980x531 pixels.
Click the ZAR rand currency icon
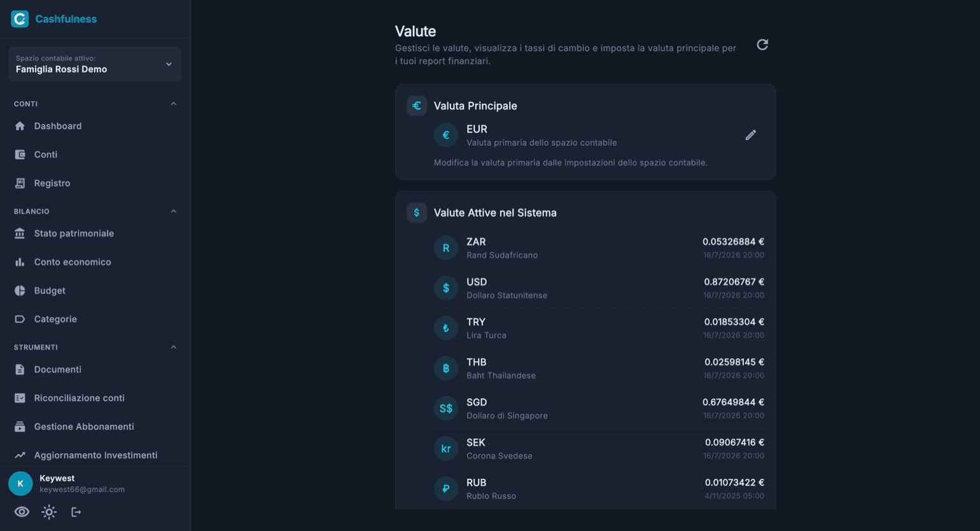click(x=446, y=248)
